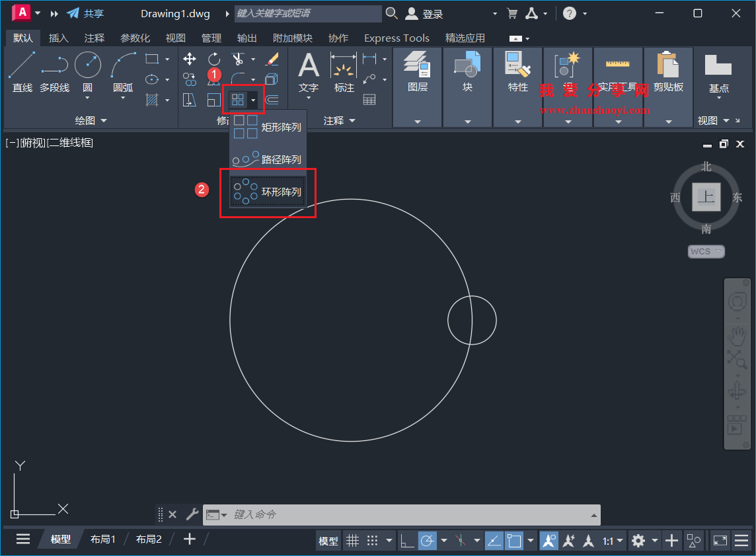Switch to the 布局1 layout tab
Screen dimensions: 756x556
pos(102,539)
